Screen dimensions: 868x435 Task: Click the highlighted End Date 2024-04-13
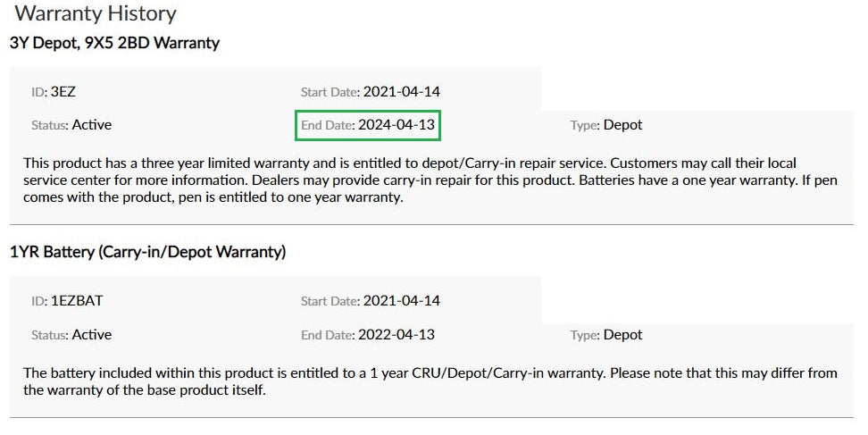(x=396, y=125)
